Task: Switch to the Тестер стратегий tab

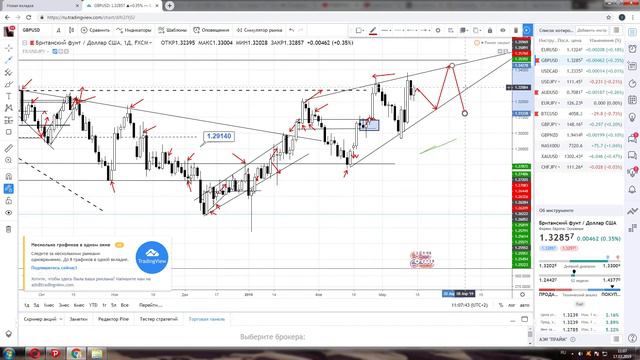Action: pos(159,319)
